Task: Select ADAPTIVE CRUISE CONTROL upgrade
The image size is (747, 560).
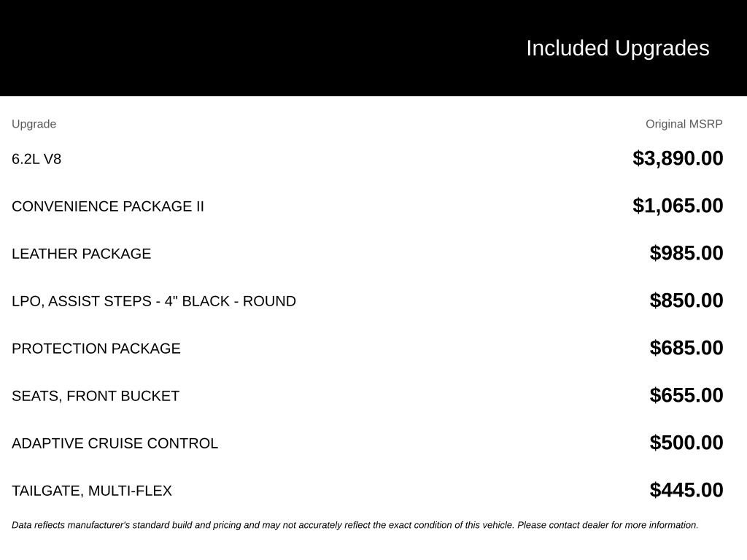Action: coord(115,443)
